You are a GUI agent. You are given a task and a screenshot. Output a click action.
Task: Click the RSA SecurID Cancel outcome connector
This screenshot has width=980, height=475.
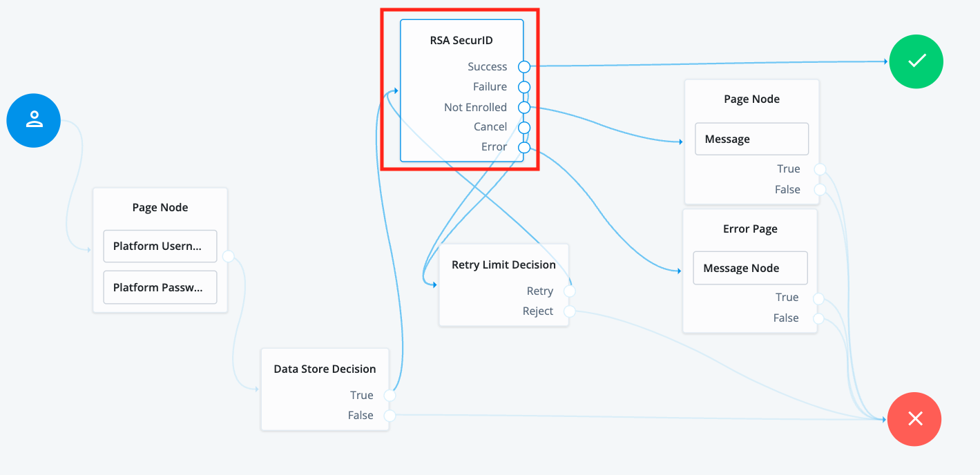pyautogui.click(x=524, y=127)
